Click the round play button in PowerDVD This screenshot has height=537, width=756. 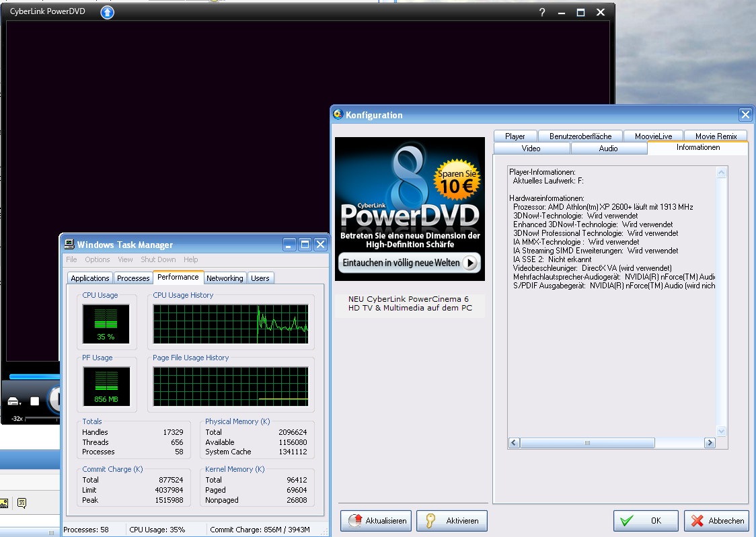[x=54, y=400]
